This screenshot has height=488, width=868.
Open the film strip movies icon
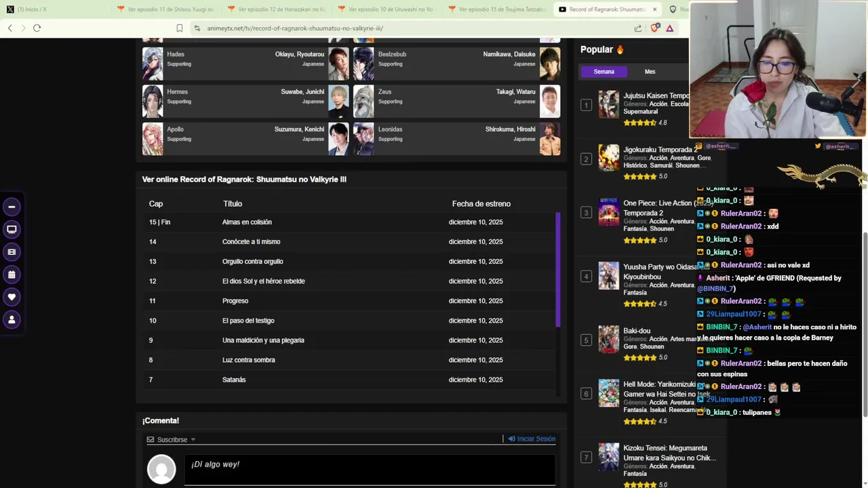point(12,251)
